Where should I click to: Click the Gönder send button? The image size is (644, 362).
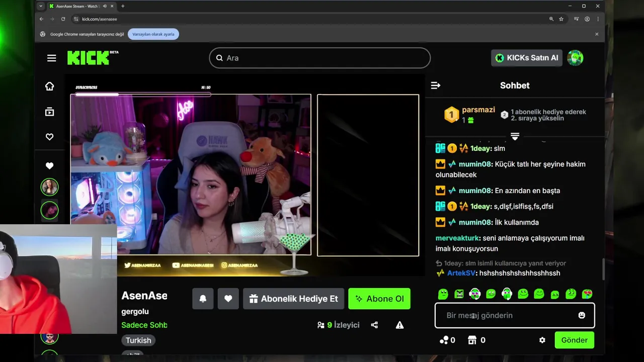click(x=574, y=340)
